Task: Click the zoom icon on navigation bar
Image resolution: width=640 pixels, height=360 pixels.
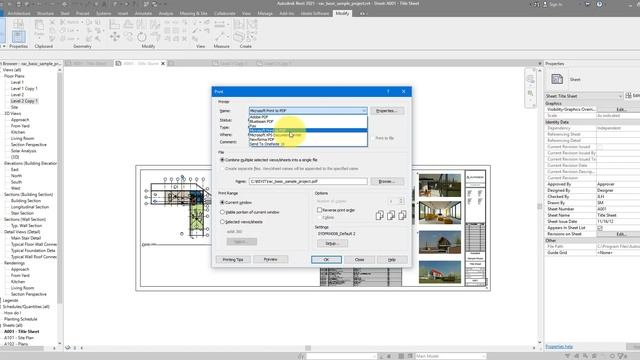Action: (530, 93)
